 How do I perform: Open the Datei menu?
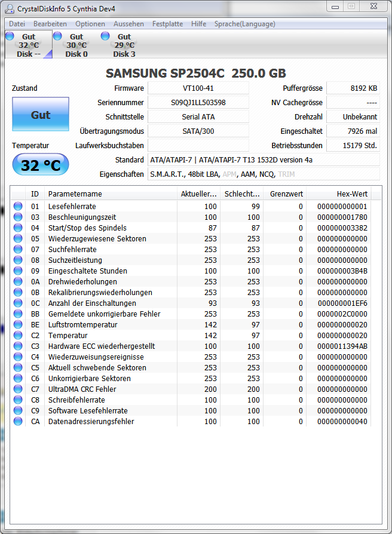click(17, 24)
